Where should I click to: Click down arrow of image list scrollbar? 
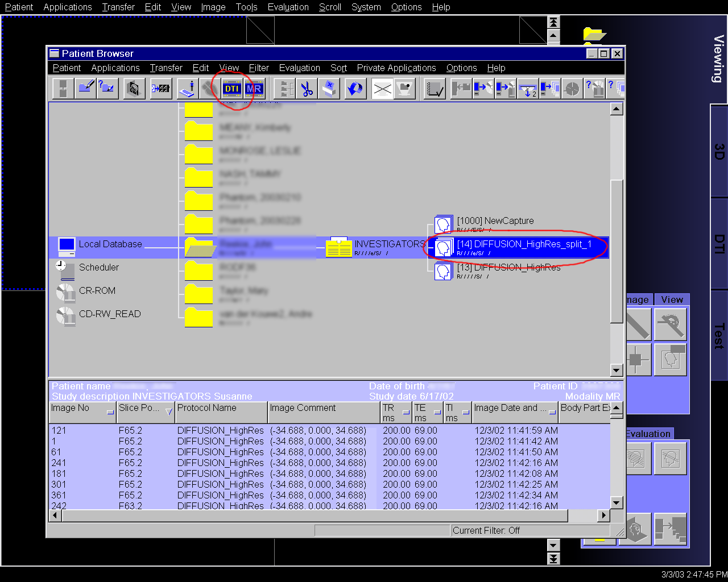(617, 502)
